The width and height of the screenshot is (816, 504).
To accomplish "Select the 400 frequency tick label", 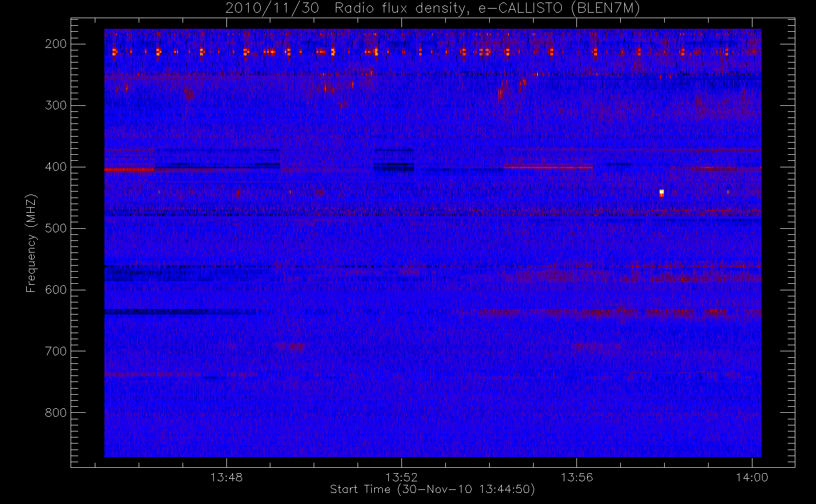I will [x=56, y=167].
